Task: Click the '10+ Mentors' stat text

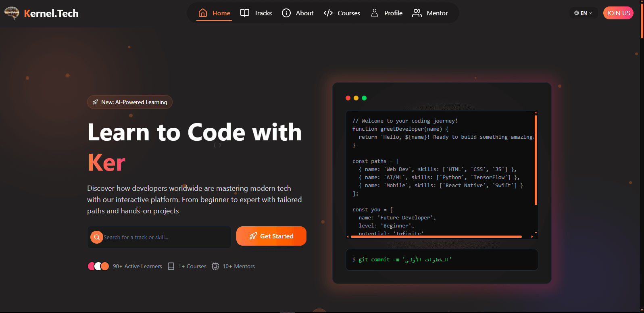Action: (239, 266)
